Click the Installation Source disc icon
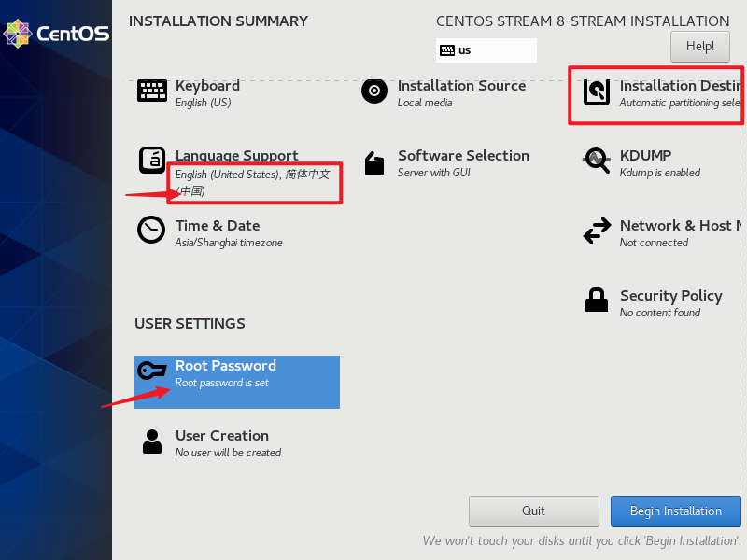The height and width of the screenshot is (560, 747). coord(373,91)
